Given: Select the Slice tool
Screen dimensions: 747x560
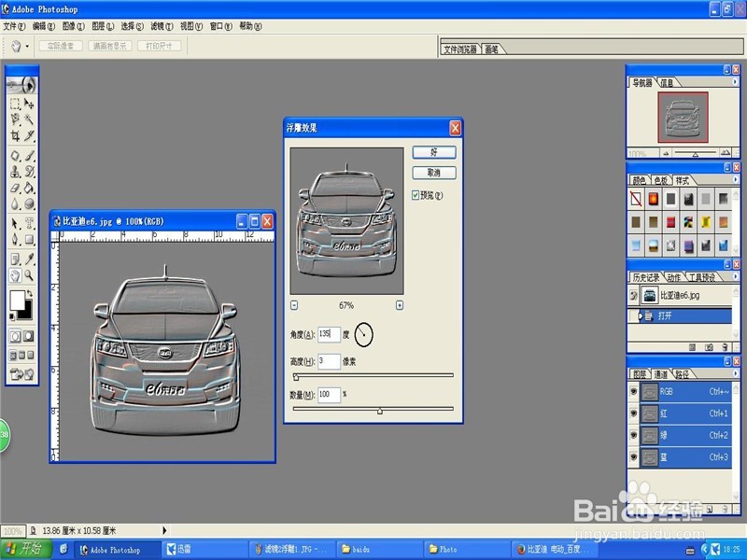Looking at the screenshot, I should pyautogui.click(x=29, y=135).
